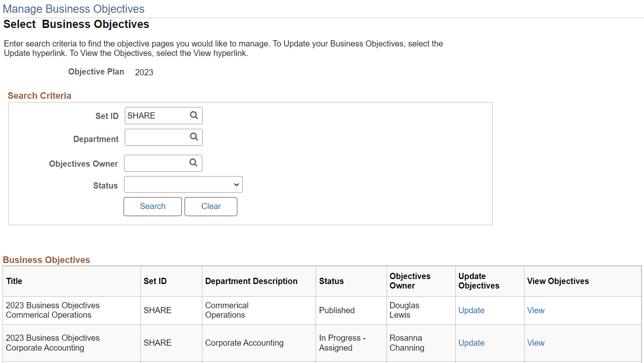Open the Set ID lookup magnifier

tap(194, 116)
